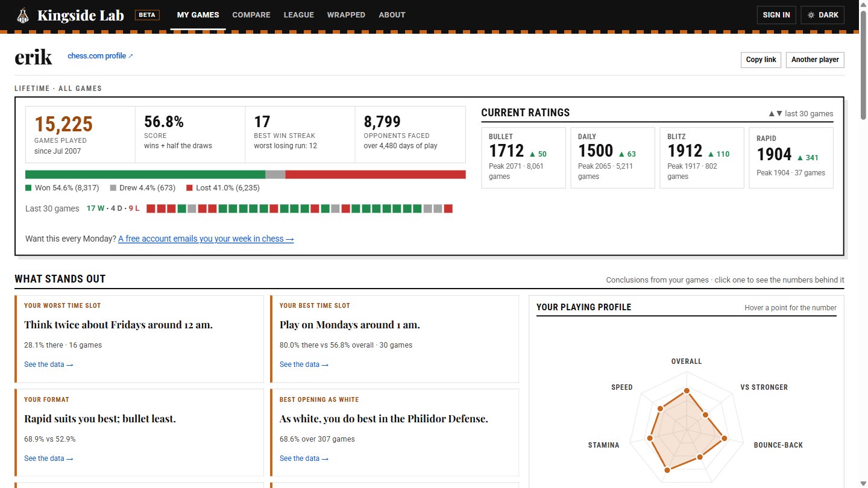The width and height of the screenshot is (868, 488).
Task: Open the LEAGUE section
Action: point(299,15)
